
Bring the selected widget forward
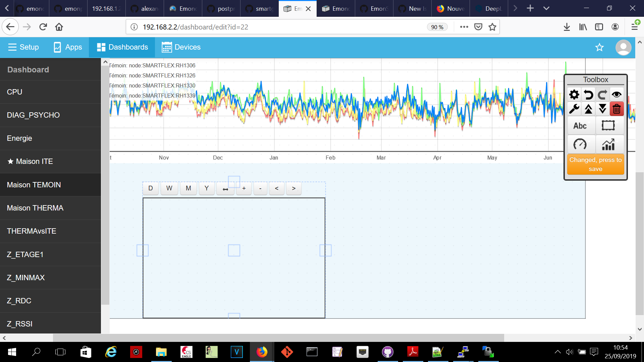(x=588, y=109)
